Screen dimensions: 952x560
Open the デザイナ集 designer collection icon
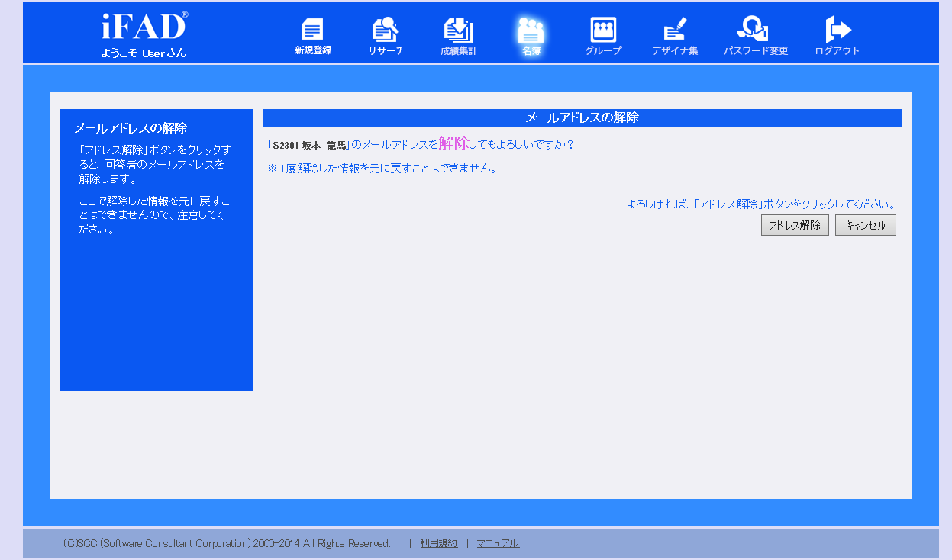pyautogui.click(x=675, y=36)
